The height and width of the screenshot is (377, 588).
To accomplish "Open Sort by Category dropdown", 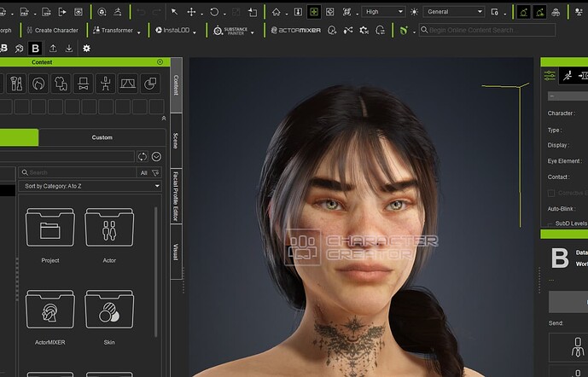I will pos(90,186).
